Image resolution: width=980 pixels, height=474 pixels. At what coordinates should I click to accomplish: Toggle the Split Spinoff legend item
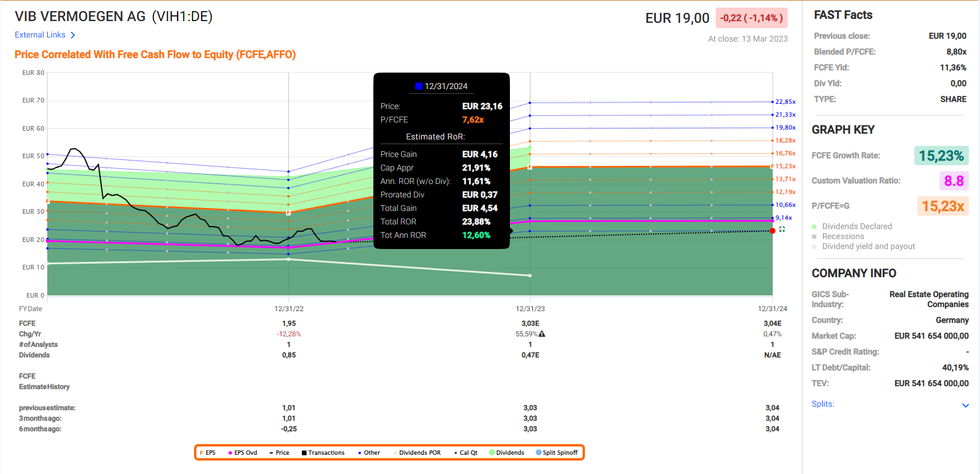556,453
